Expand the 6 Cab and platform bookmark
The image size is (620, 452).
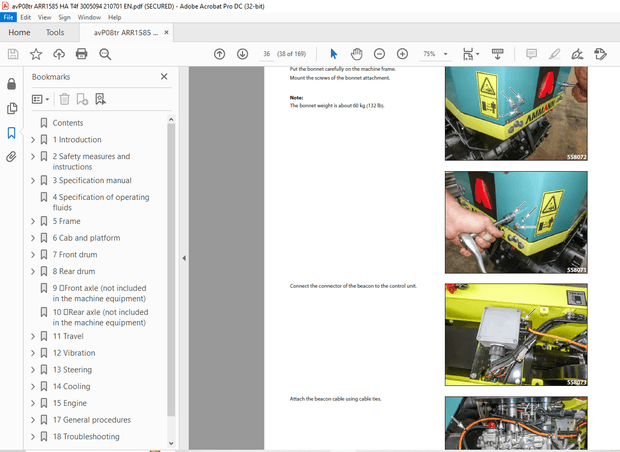tap(33, 238)
